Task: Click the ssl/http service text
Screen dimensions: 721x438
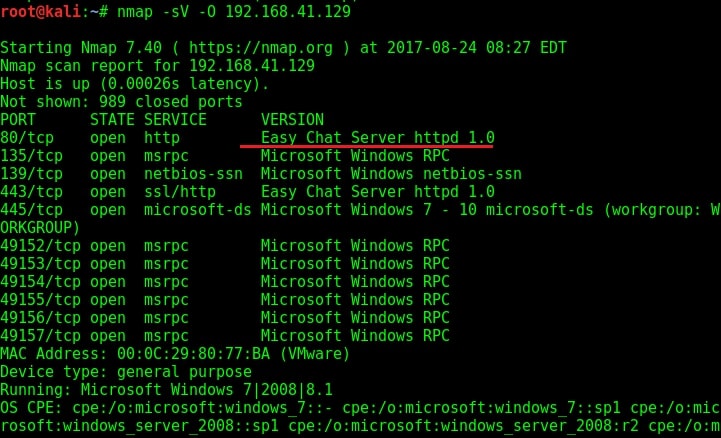Action: click(180, 192)
